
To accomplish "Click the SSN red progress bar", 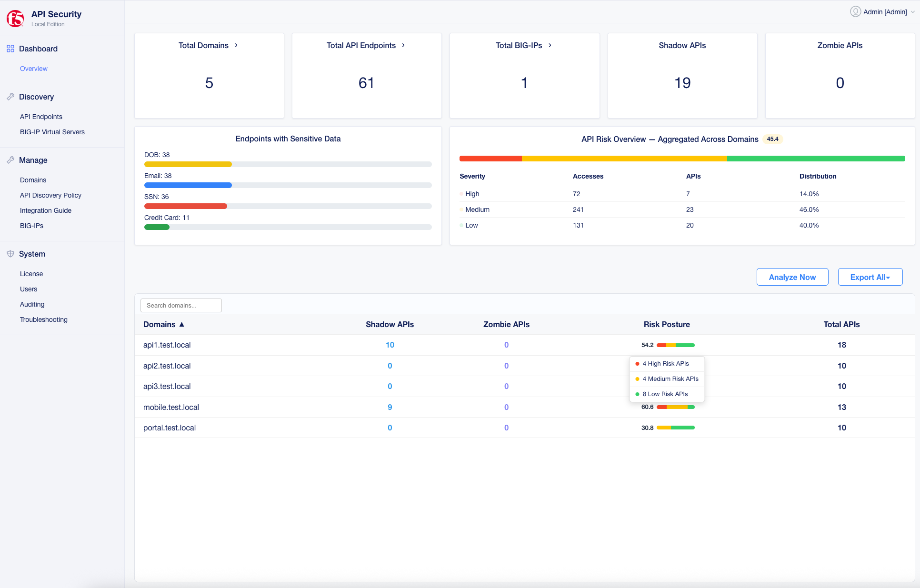I will tap(185, 206).
